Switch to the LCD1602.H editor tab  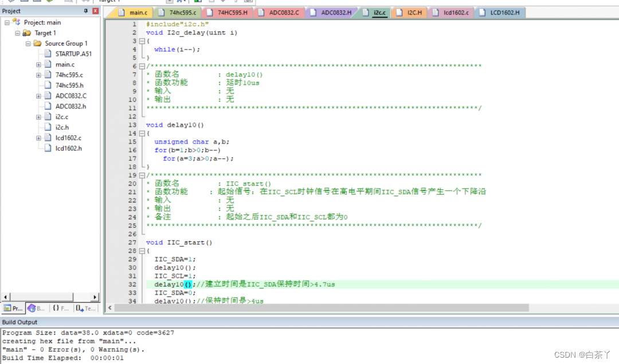[x=504, y=13]
